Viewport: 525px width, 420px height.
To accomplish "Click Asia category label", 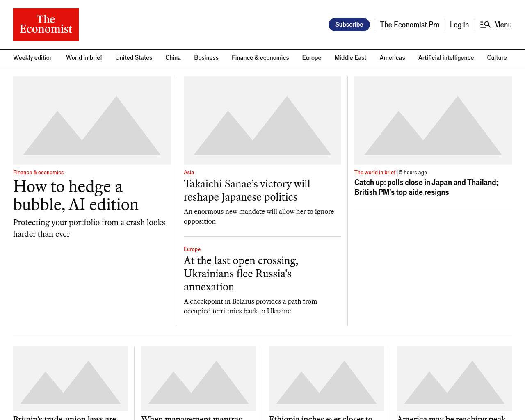I will (189, 173).
